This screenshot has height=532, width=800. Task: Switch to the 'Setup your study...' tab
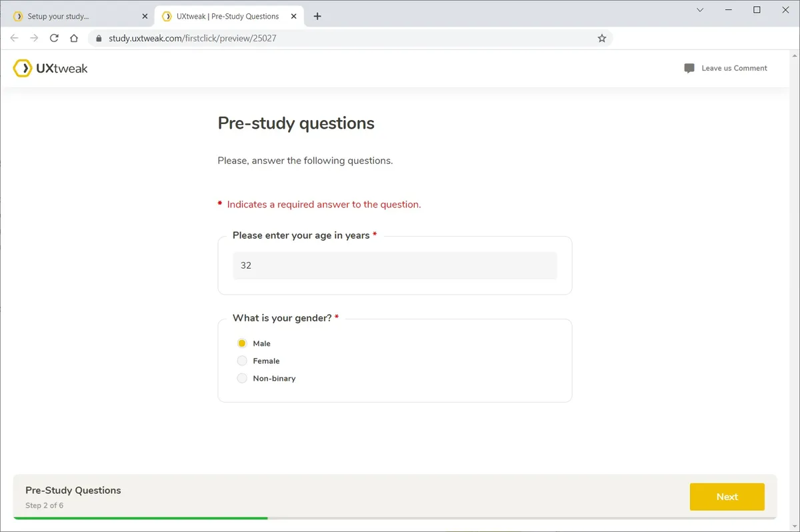pyautogui.click(x=80, y=16)
